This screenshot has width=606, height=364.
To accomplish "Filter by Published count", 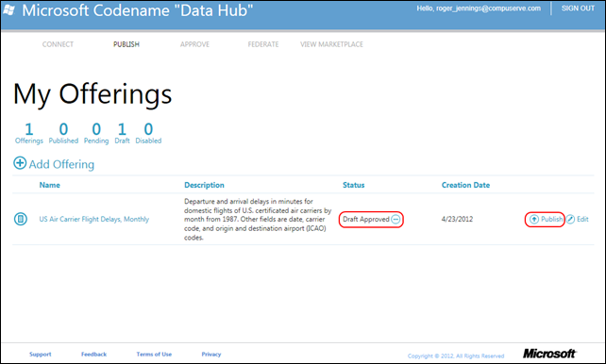I will click(x=63, y=134).
